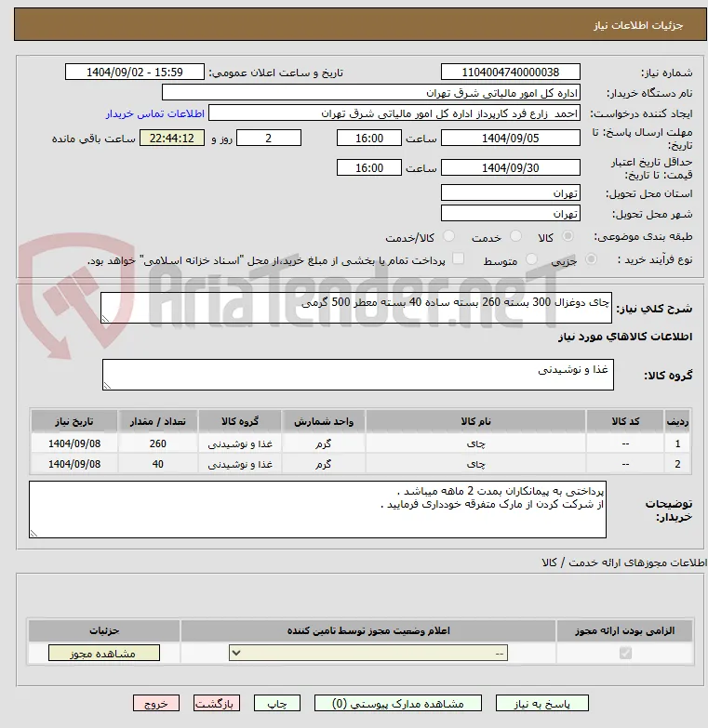Open اطلاعات تماس خریدار link

(x=155, y=113)
